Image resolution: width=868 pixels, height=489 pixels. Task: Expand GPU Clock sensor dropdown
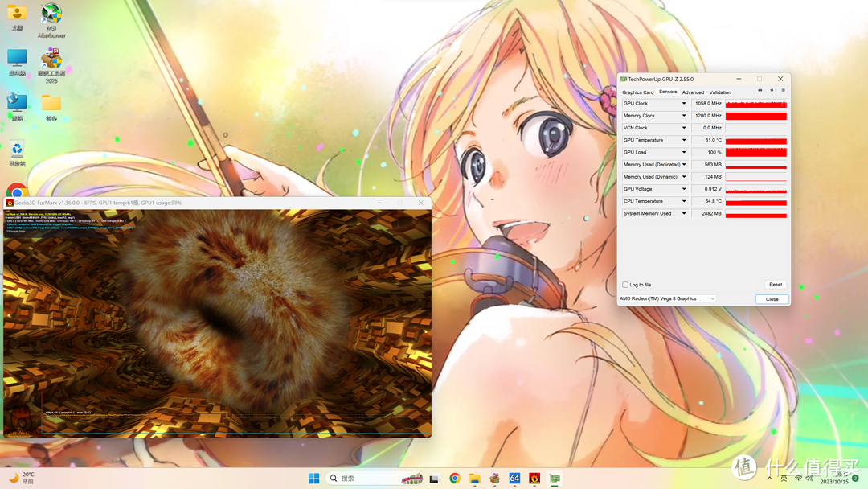684,104
